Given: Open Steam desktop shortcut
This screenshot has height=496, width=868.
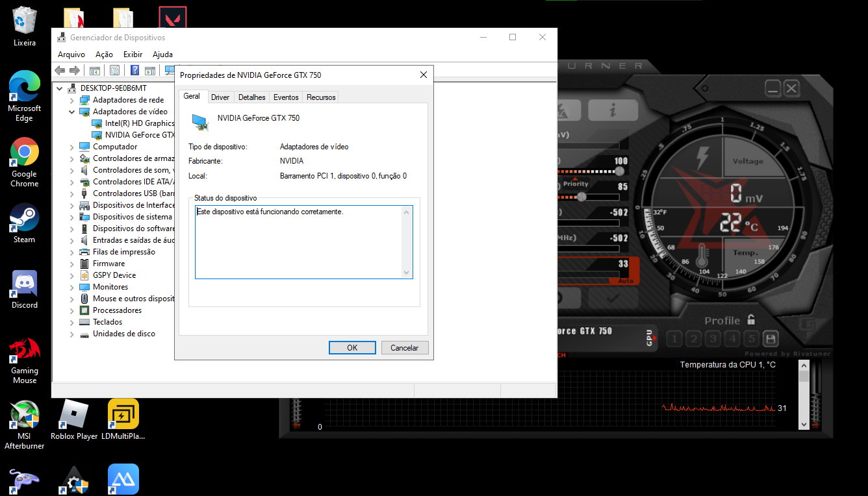Looking at the screenshot, I should tap(25, 223).
